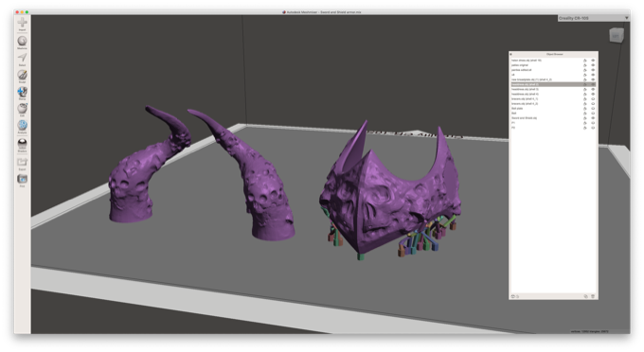Open the Stamp tool
Image resolution: width=644 pixels, height=352 pixels.
point(22,93)
